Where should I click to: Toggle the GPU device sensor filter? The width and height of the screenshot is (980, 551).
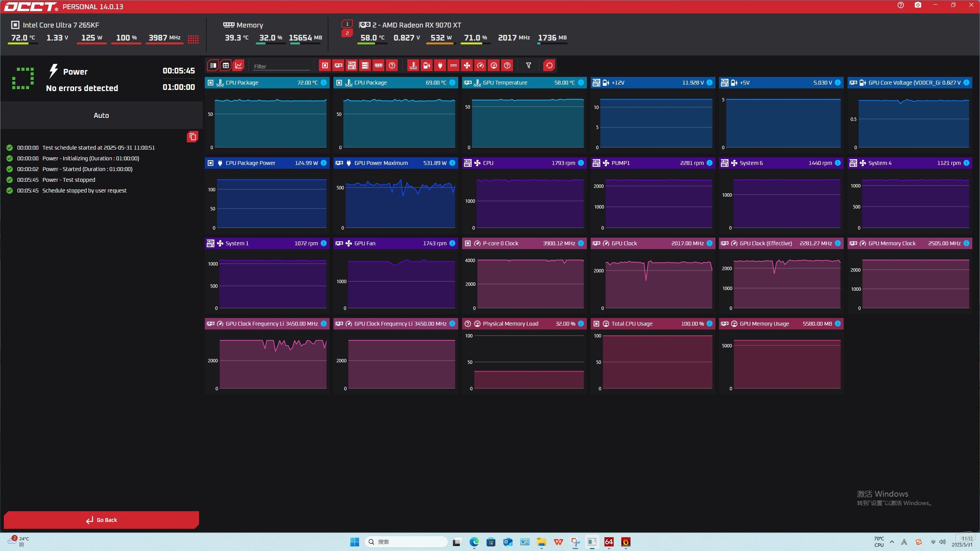[338, 65]
